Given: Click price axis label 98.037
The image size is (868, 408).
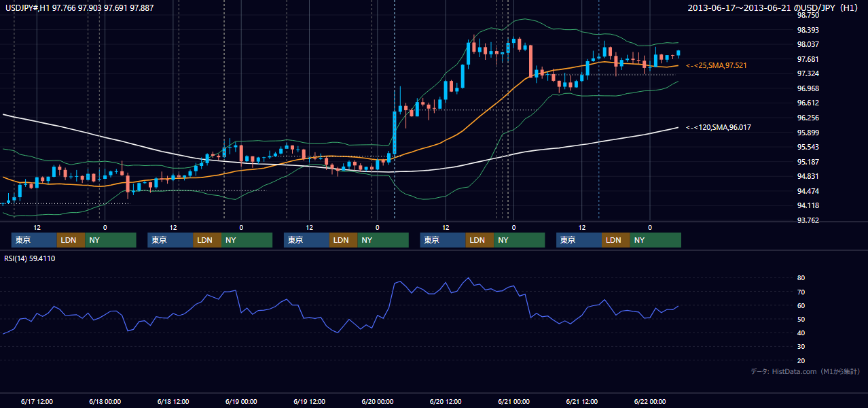Looking at the screenshot, I should point(808,44).
